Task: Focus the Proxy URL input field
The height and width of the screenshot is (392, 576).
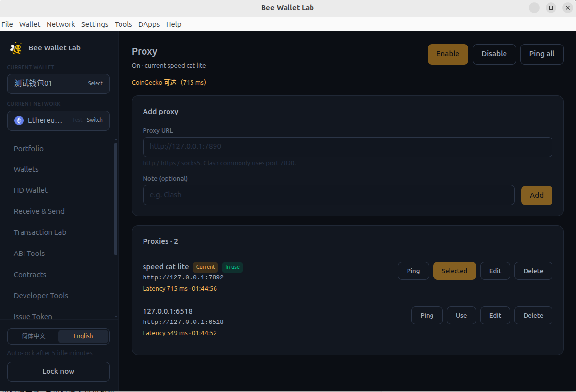Action: (x=347, y=147)
